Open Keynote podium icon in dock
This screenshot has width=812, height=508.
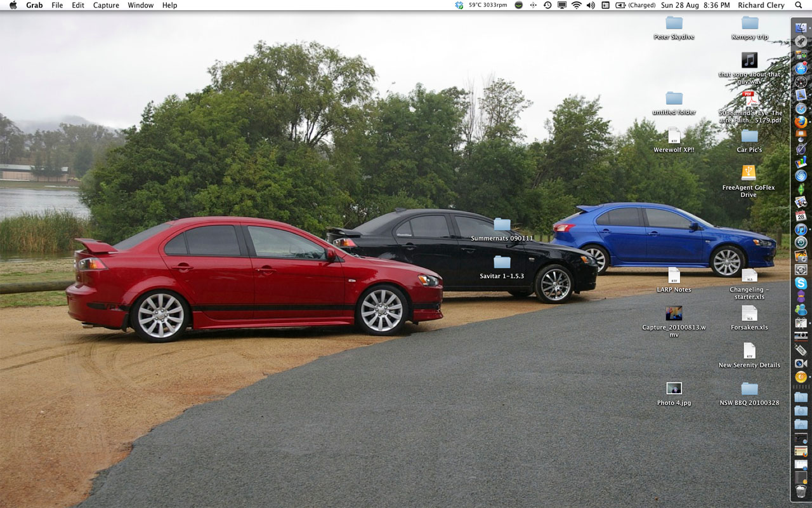click(801, 135)
